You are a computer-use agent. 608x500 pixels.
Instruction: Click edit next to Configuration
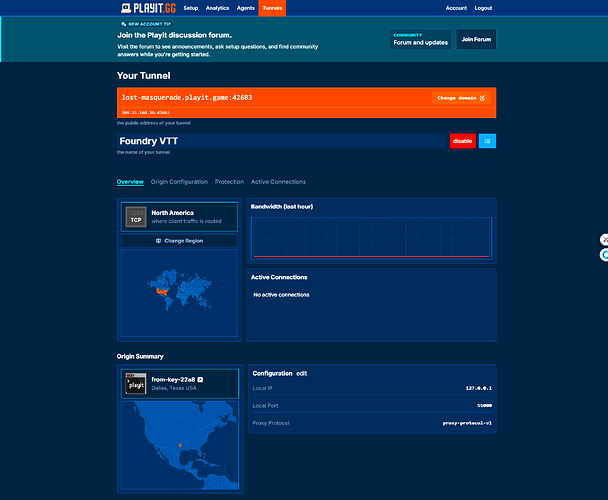[x=302, y=374]
